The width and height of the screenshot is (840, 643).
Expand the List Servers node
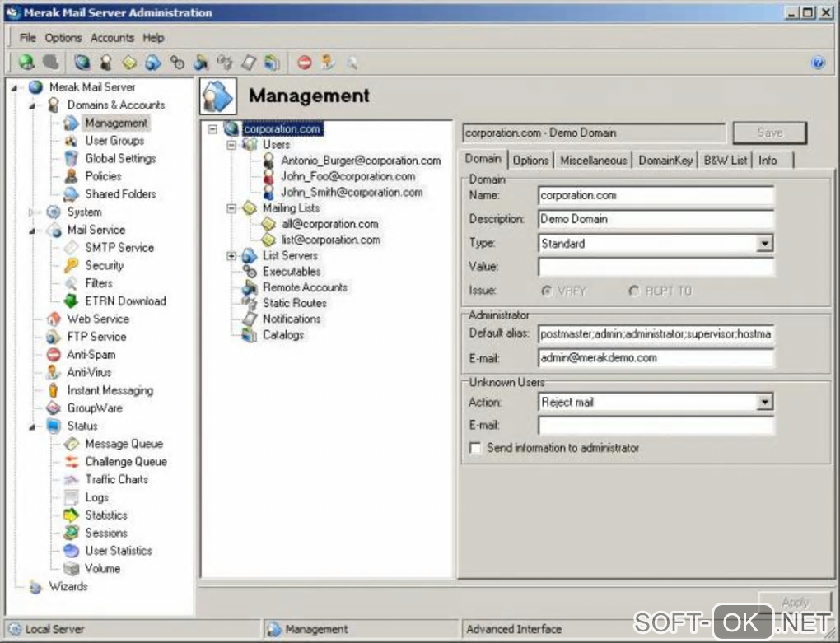pos(231,256)
